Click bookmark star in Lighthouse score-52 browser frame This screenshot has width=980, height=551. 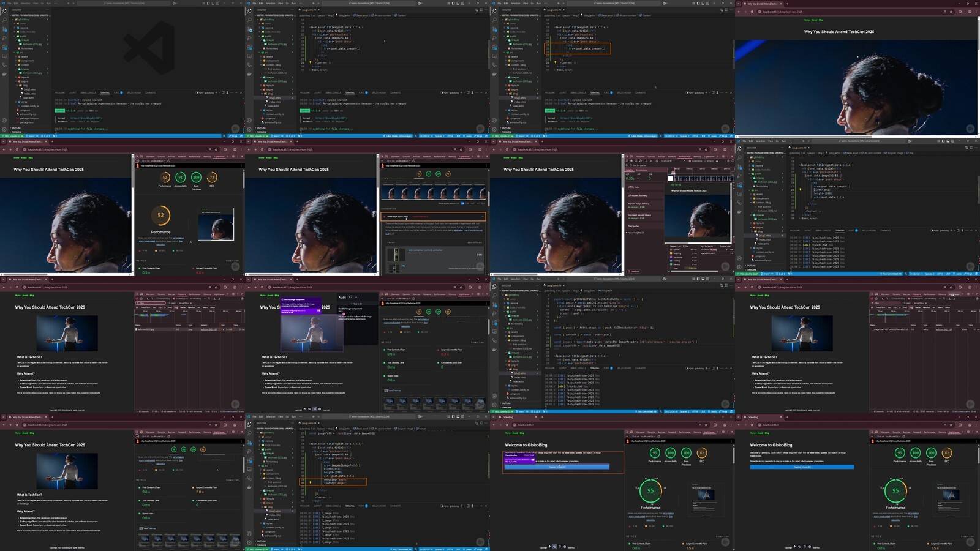(x=216, y=149)
